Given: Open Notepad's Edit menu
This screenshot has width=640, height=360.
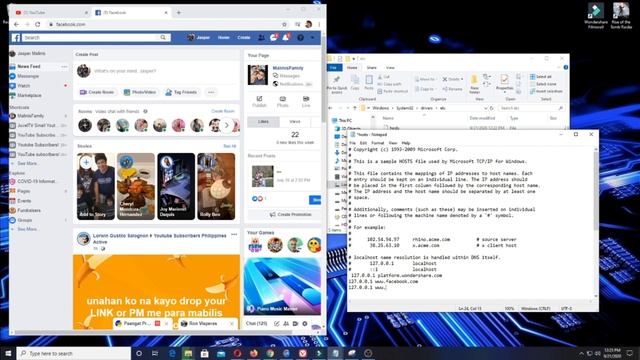Looking at the screenshot, I should [363, 143].
